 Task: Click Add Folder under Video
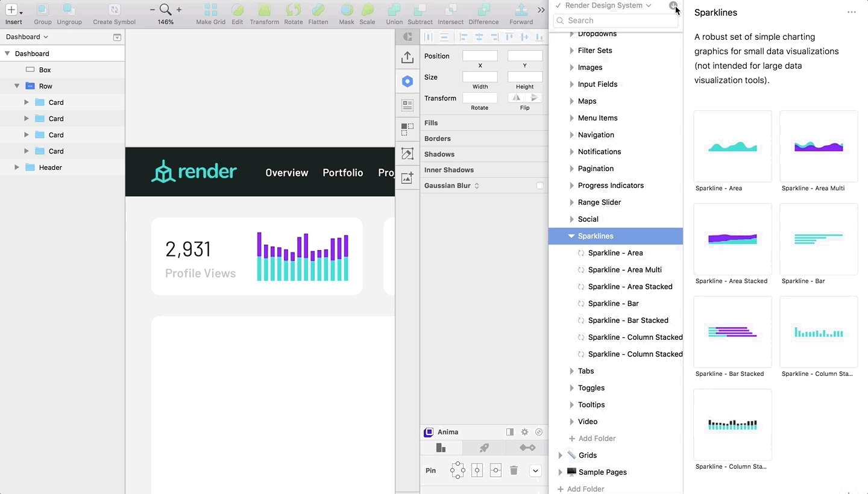coord(592,439)
